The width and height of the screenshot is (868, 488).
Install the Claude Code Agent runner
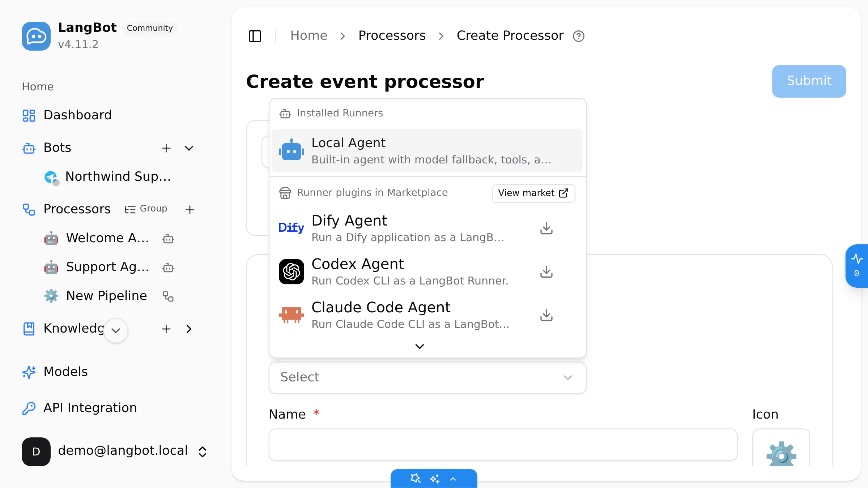click(x=546, y=315)
